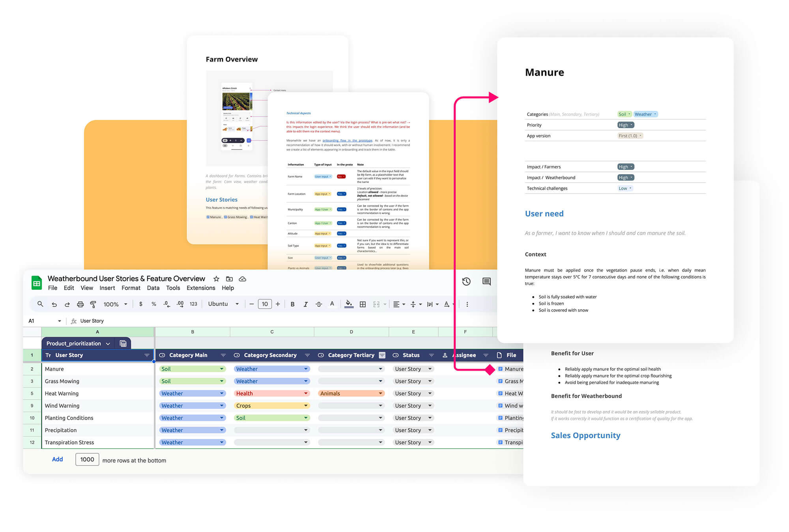
Task: Expand the Product_prioritization table dropdown
Action: click(108, 343)
